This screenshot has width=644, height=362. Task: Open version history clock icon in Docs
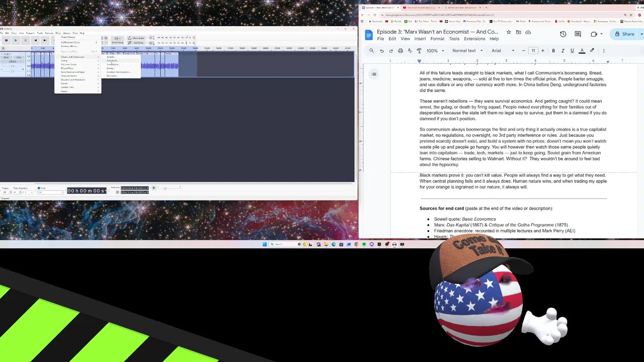pyautogui.click(x=563, y=34)
